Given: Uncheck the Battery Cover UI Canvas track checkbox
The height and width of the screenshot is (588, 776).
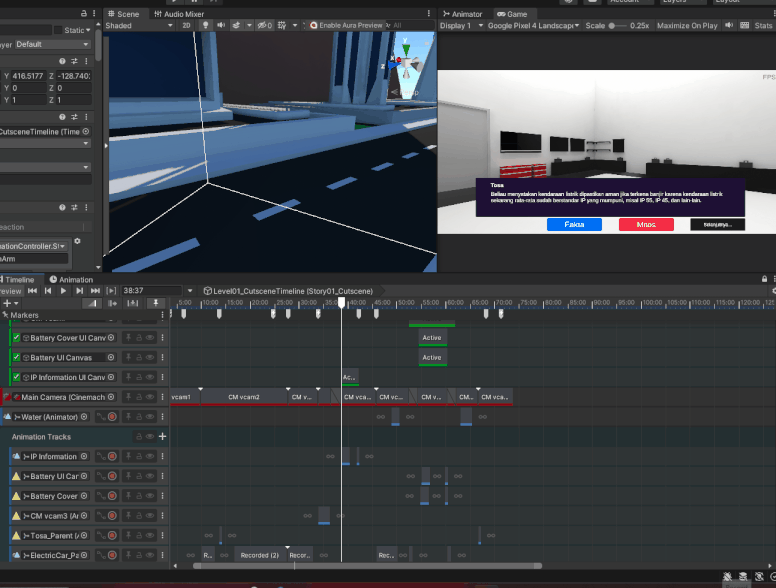Looking at the screenshot, I should [15, 338].
